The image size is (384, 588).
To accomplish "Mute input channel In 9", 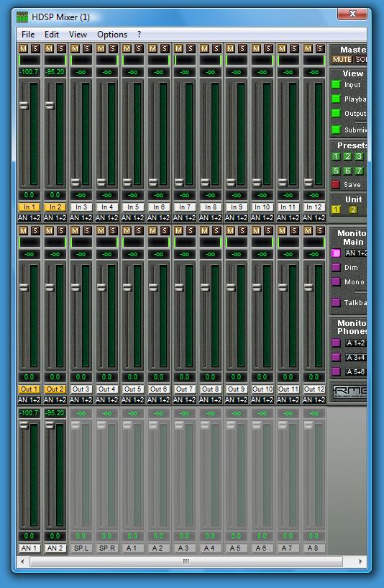I will 230,48.
